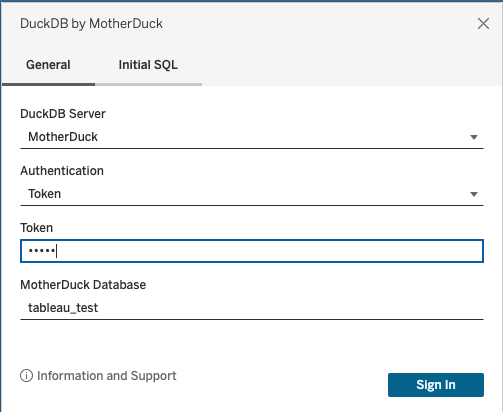Switch to the General tab

(x=48, y=65)
